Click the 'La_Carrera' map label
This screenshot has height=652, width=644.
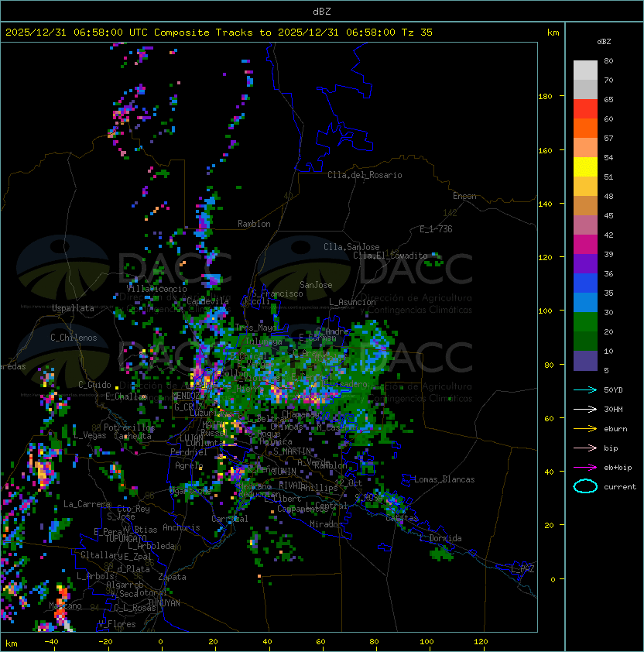pyautogui.click(x=87, y=504)
